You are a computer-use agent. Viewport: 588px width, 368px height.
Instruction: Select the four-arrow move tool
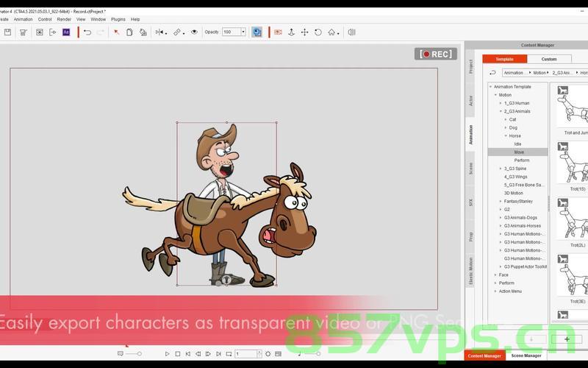coord(305,32)
